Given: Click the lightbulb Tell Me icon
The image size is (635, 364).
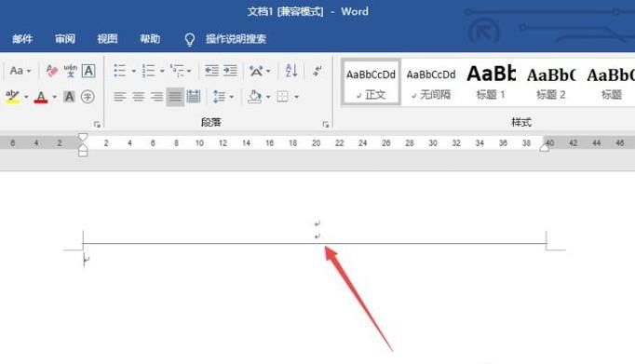Looking at the screenshot, I should pyautogui.click(x=190, y=39).
